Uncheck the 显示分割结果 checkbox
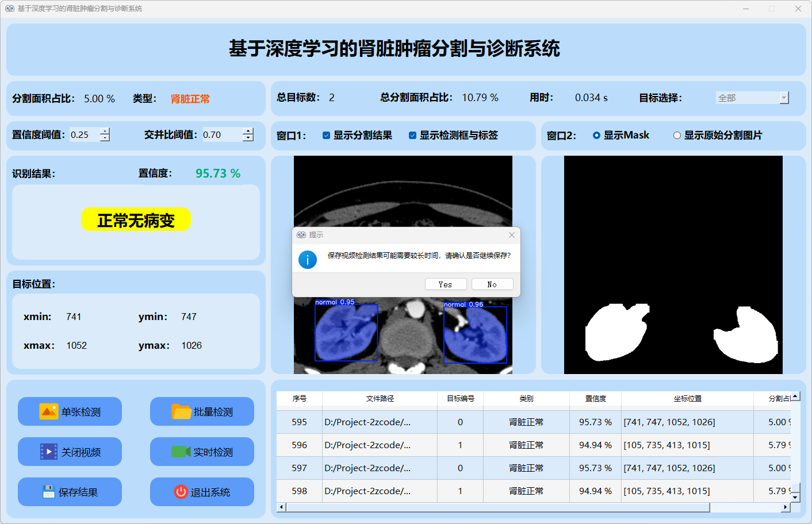Screen dimensions: 812x524 point(326,136)
